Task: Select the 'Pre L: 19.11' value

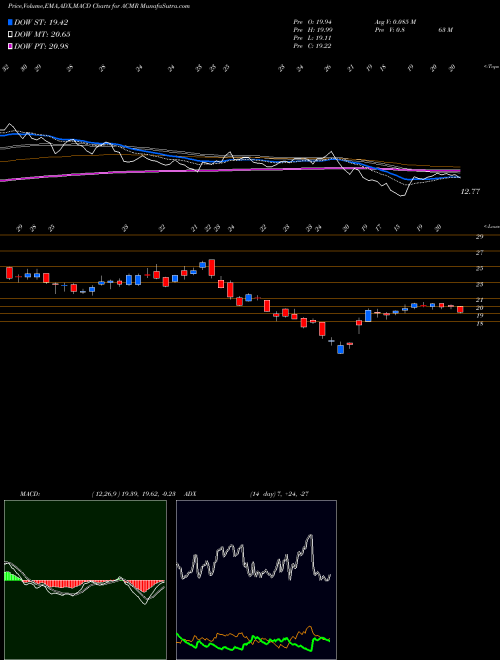Action: coord(312,38)
